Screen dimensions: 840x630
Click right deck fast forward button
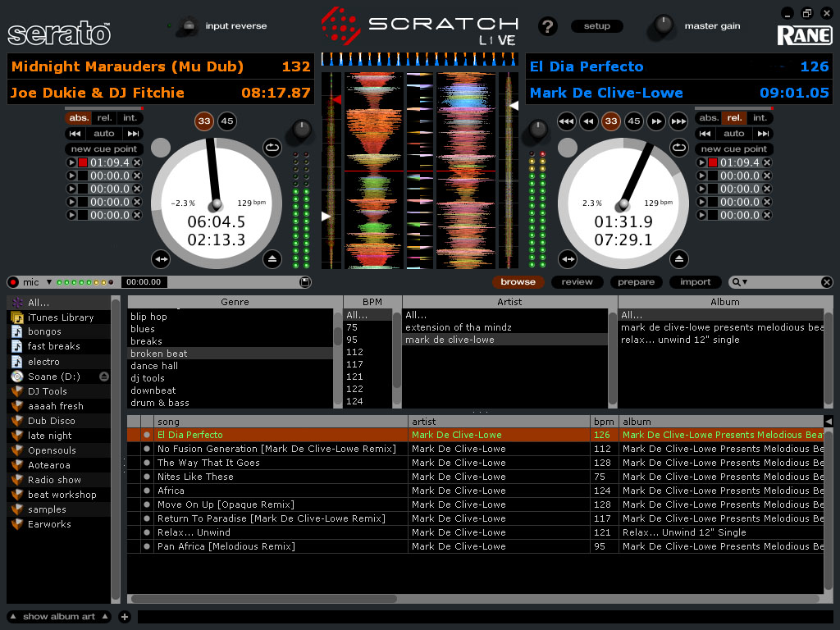coord(656,121)
